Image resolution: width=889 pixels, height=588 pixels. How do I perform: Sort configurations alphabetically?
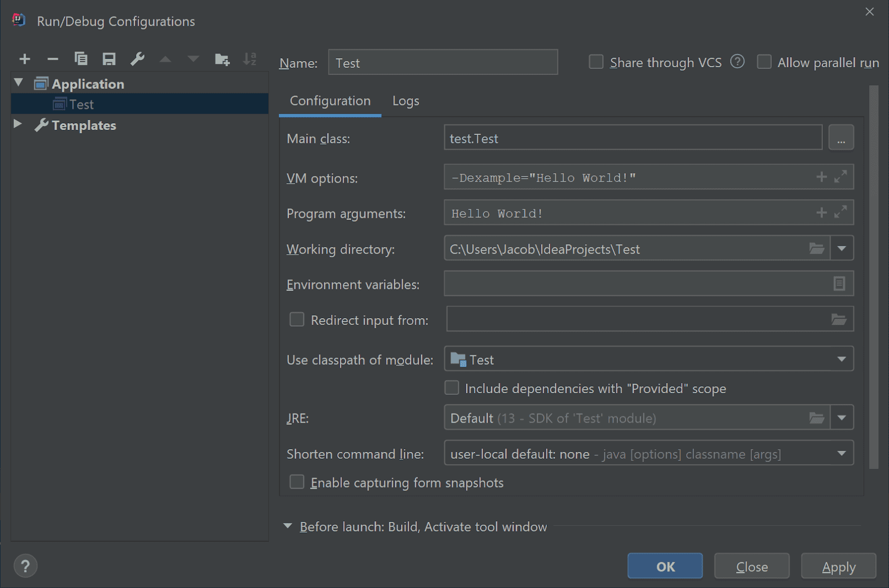pyautogui.click(x=250, y=58)
